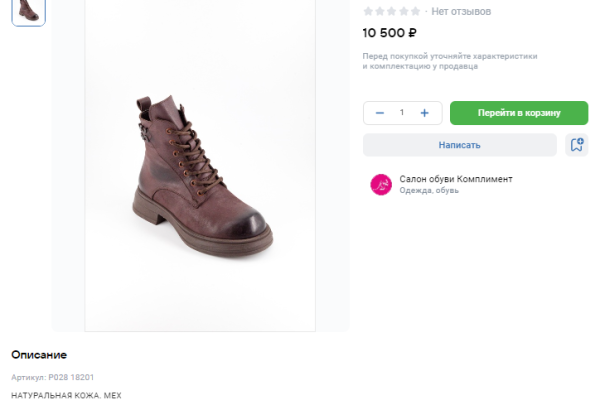The height and width of the screenshot is (400, 600).
Task: Click the bookmark icon to save product
Action: point(576,145)
